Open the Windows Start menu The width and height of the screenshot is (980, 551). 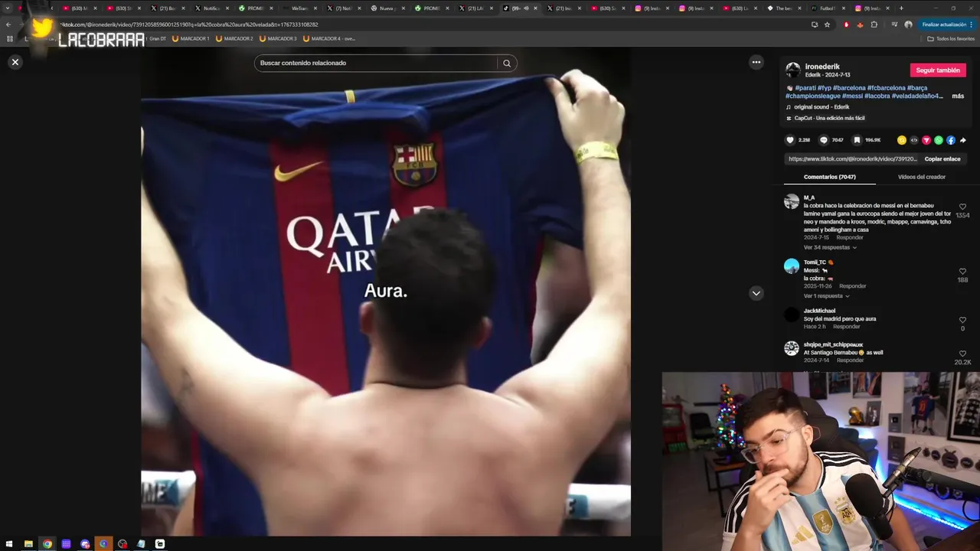pyautogui.click(x=10, y=544)
